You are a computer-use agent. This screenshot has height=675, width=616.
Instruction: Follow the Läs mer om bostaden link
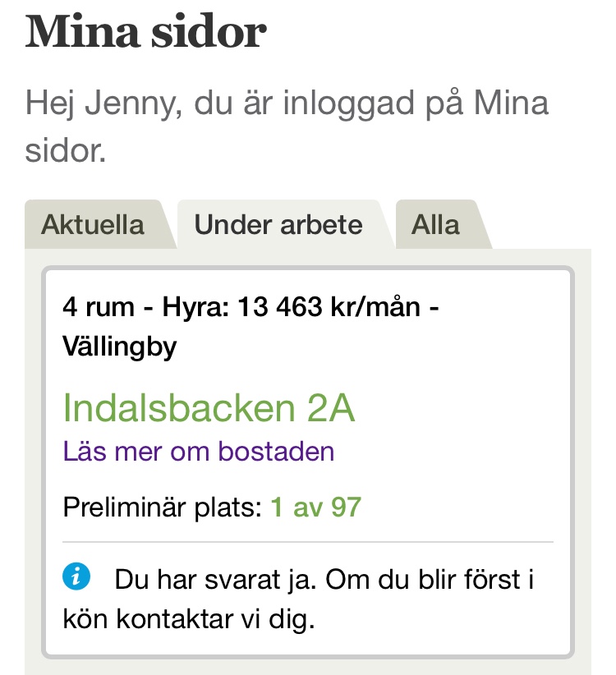click(199, 451)
